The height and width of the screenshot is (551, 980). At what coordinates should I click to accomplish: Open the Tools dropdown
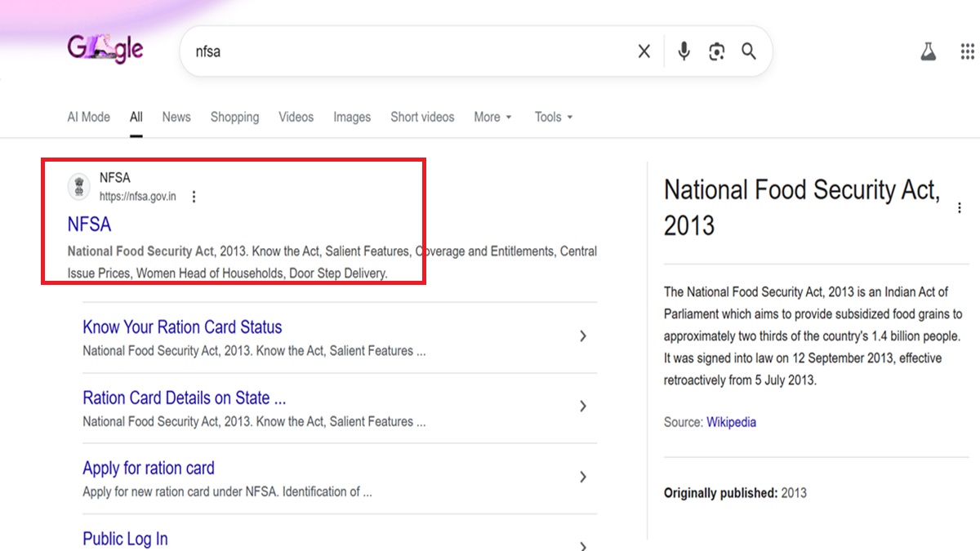[x=553, y=117]
